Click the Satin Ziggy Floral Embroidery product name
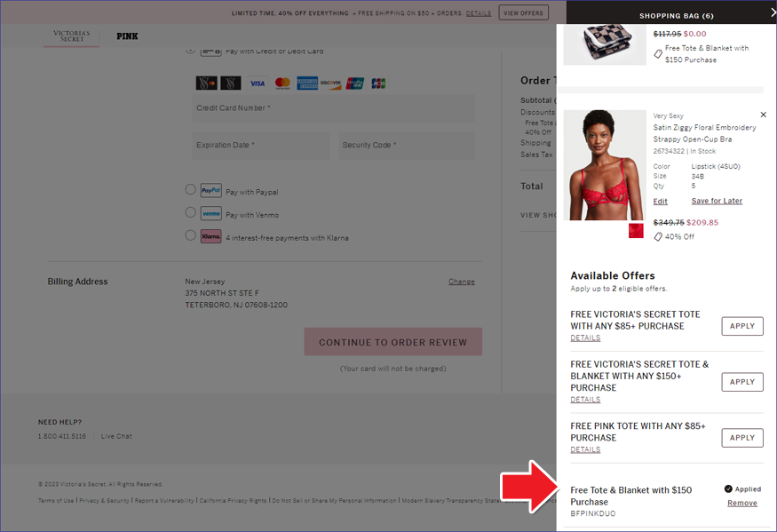Screen dimensions: 777x532 705,133
